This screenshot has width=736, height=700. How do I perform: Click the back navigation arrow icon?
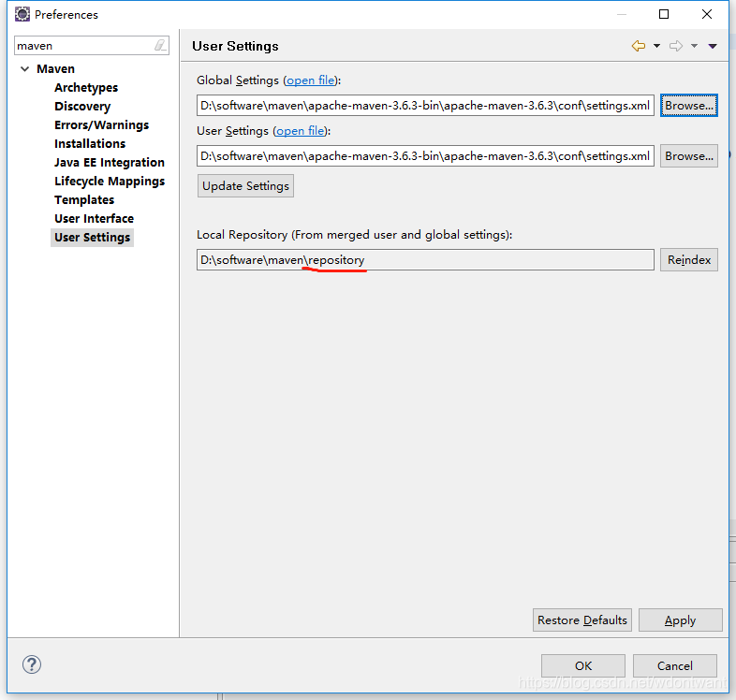[639, 46]
